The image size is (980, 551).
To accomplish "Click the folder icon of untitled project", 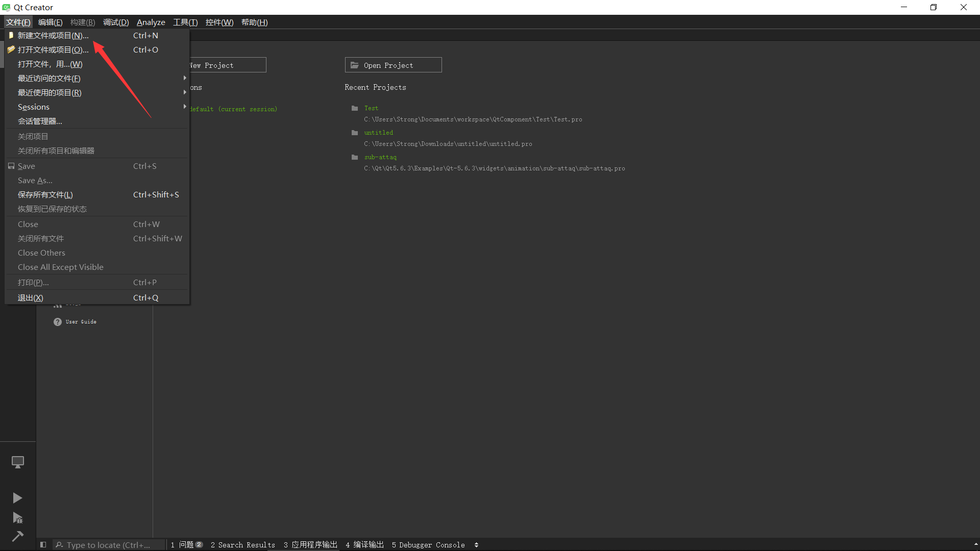I will 355,133.
